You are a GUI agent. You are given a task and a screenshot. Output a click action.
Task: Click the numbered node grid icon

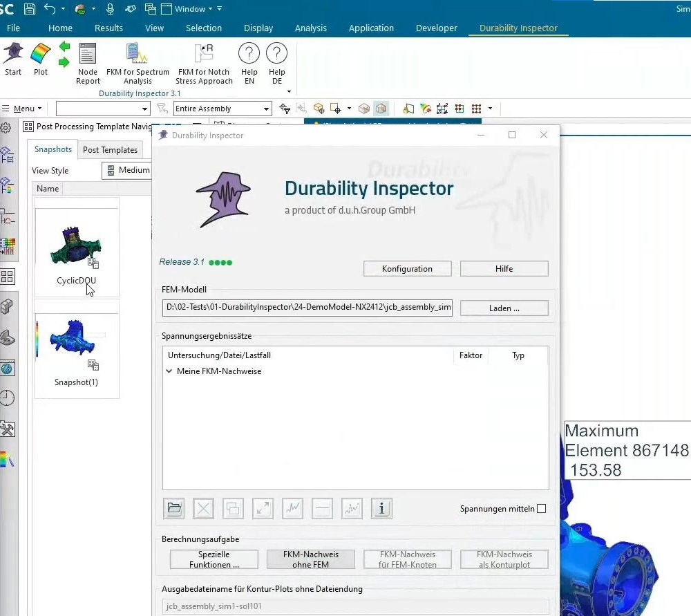[442, 109]
